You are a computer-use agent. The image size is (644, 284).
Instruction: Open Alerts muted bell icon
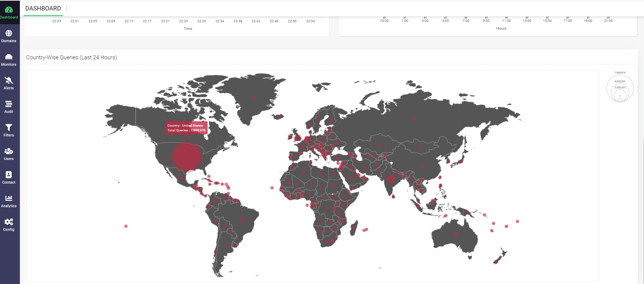click(9, 81)
